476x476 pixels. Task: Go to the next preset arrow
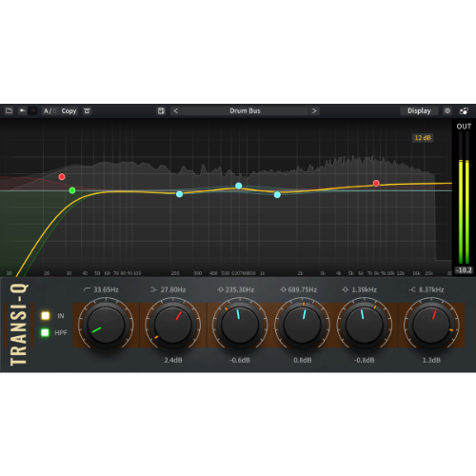pos(314,111)
